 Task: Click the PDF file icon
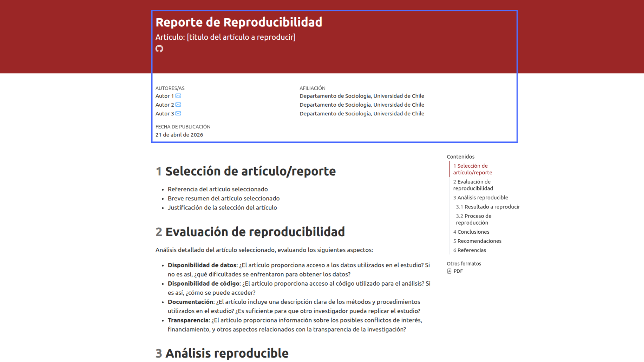[x=449, y=271]
